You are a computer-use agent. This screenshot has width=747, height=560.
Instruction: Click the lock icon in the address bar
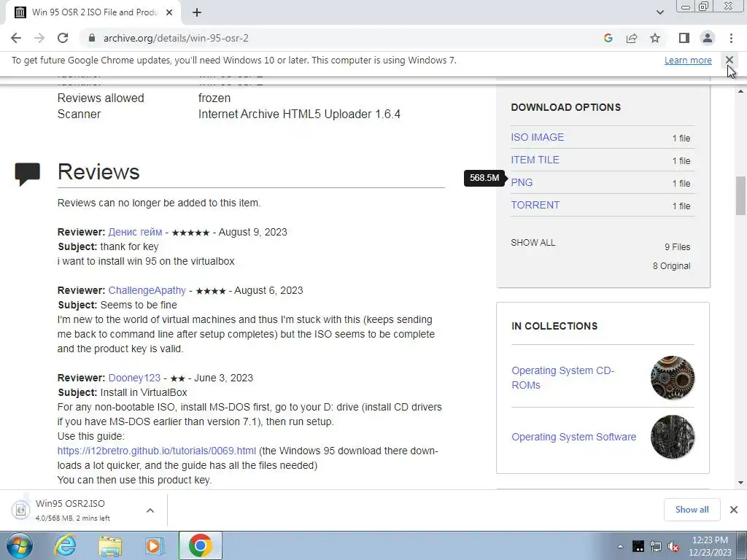coord(92,38)
